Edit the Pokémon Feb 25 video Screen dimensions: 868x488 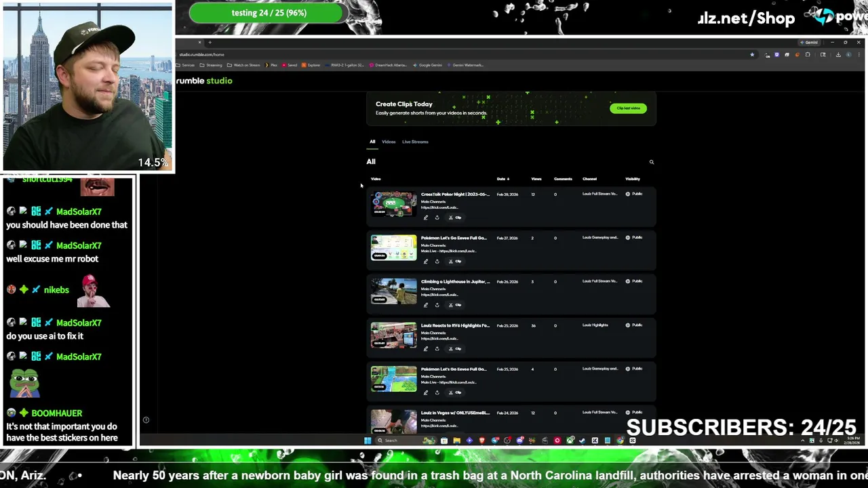[x=426, y=392]
